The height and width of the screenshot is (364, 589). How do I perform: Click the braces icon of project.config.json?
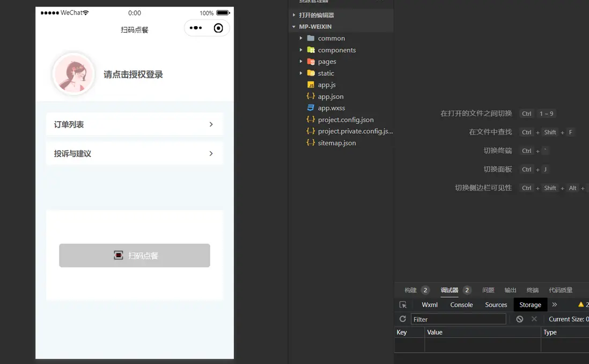[x=311, y=120]
